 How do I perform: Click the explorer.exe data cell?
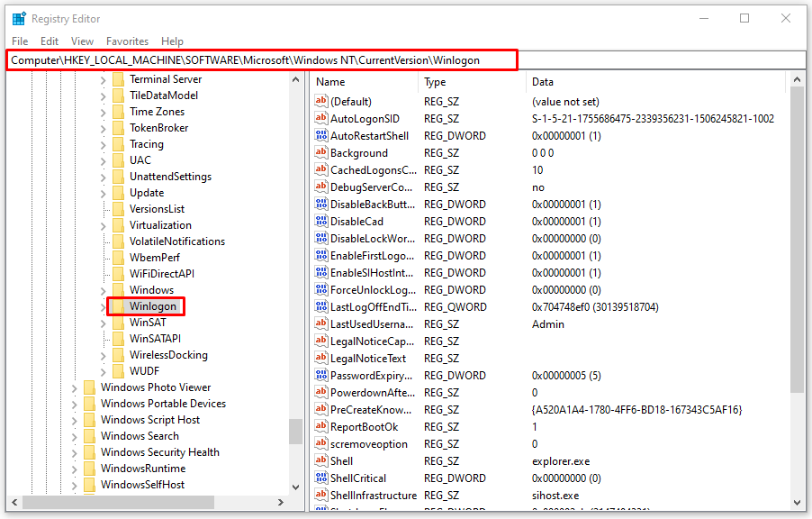pyautogui.click(x=561, y=461)
